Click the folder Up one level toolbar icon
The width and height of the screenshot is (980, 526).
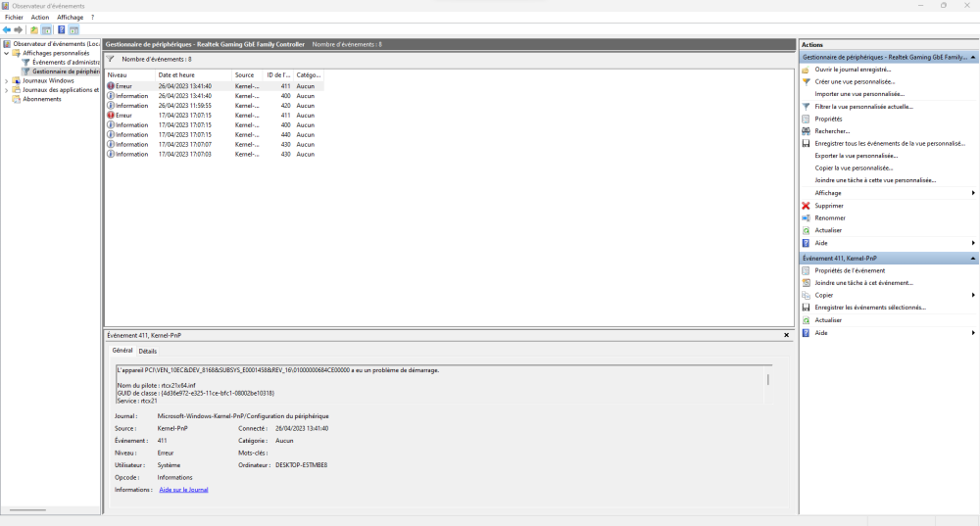point(34,30)
